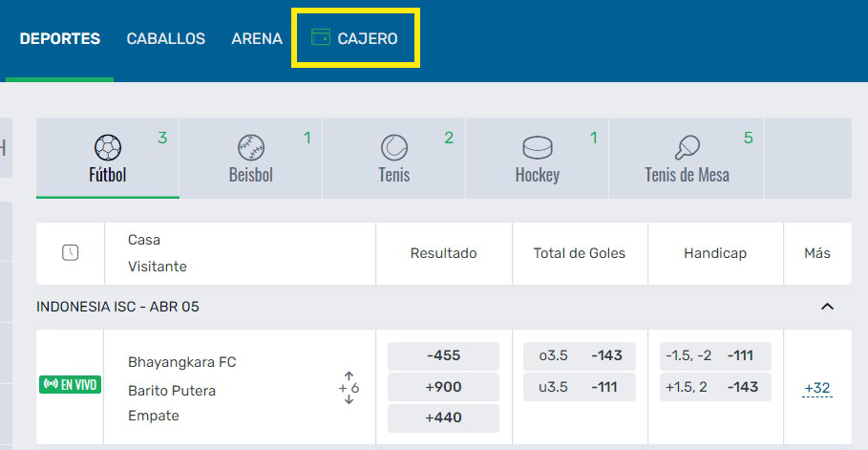
Task: Select the Fútbol soccer ball icon
Action: [108, 147]
